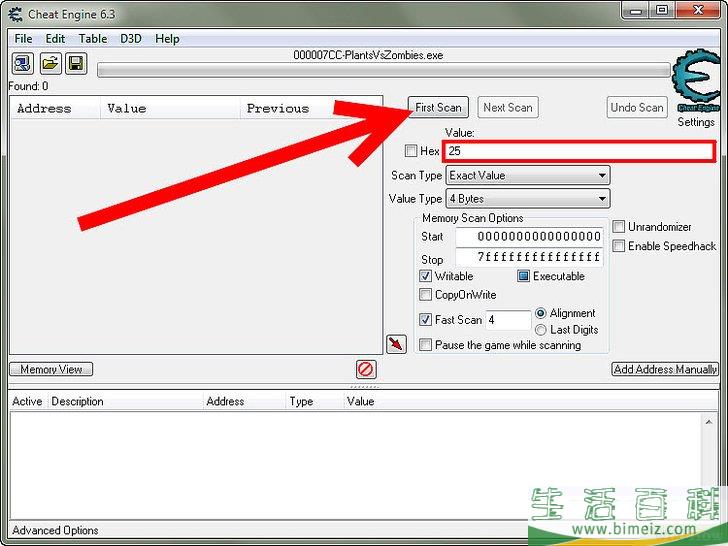Click the Value column header in results
The height and width of the screenshot is (546, 728).
tap(170, 108)
